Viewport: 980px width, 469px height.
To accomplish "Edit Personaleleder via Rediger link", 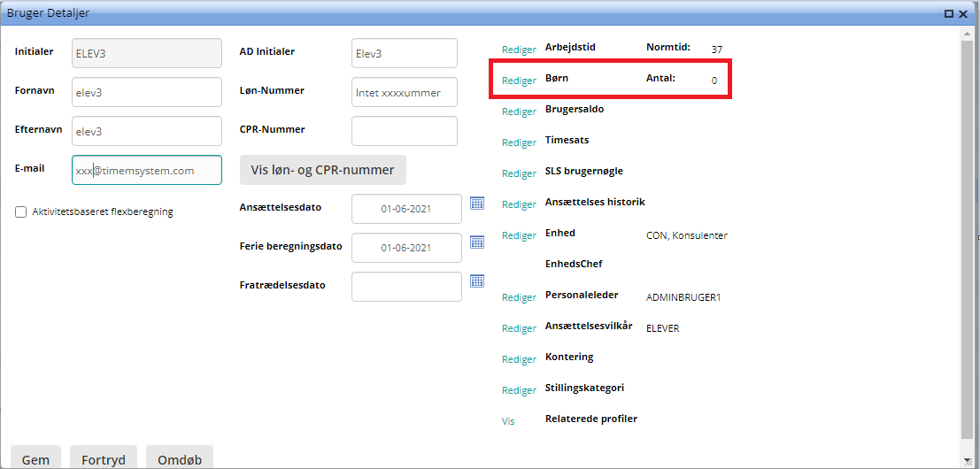I will click(x=519, y=297).
